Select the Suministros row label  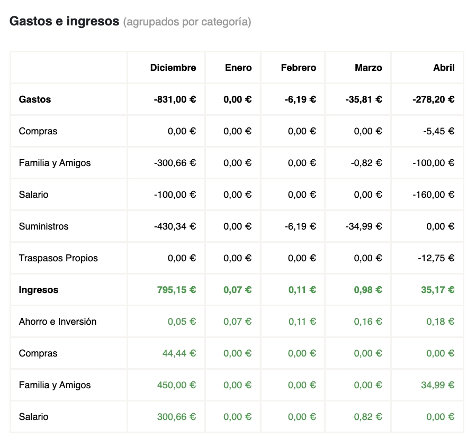click(43, 226)
